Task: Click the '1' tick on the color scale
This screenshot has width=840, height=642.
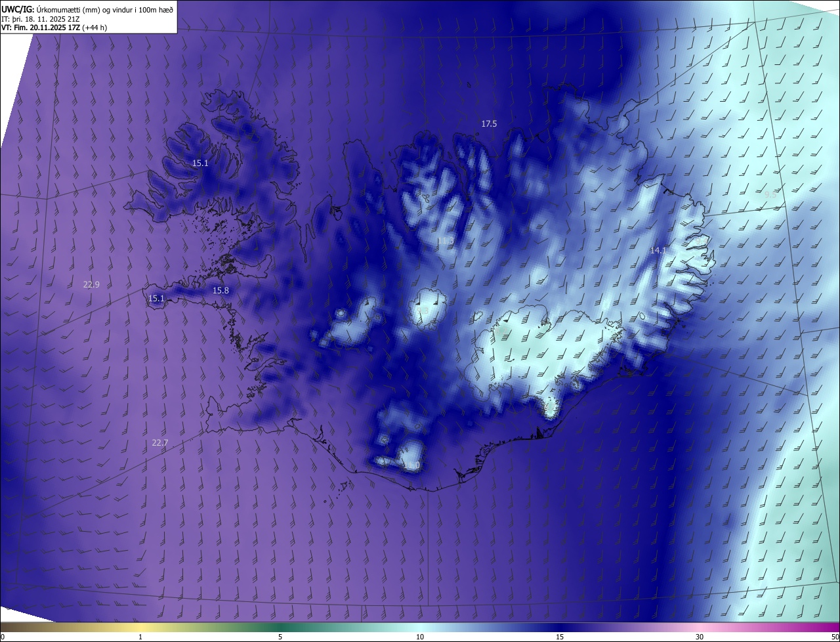Action: [x=140, y=637]
